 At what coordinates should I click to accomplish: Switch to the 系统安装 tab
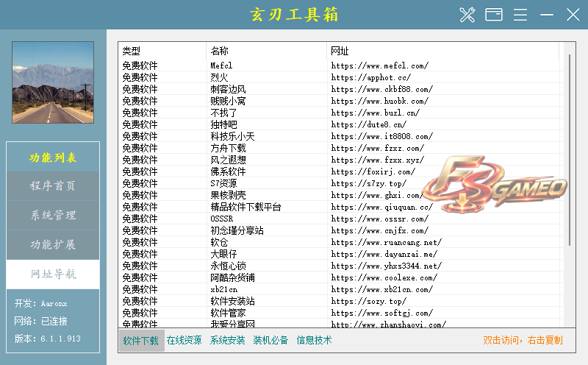point(227,340)
